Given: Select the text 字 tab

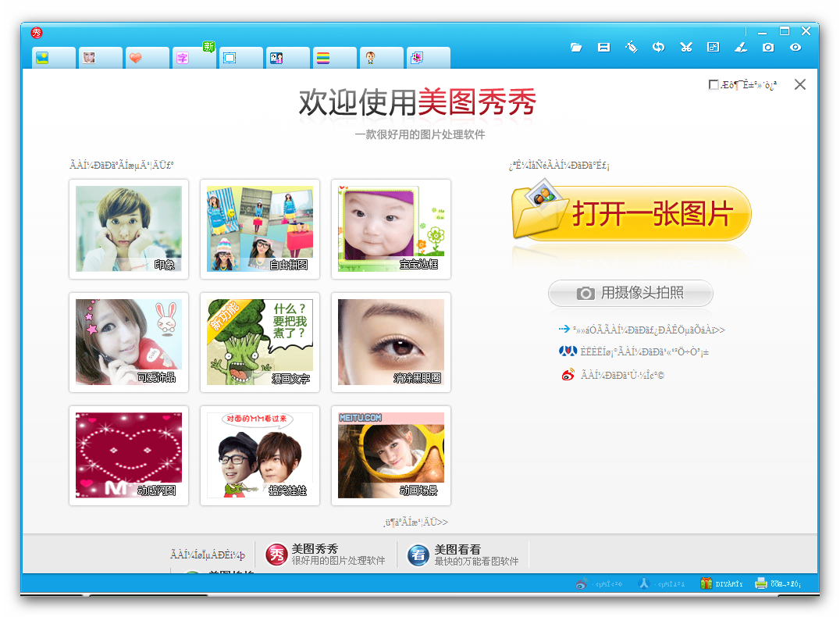Looking at the screenshot, I should (194, 58).
